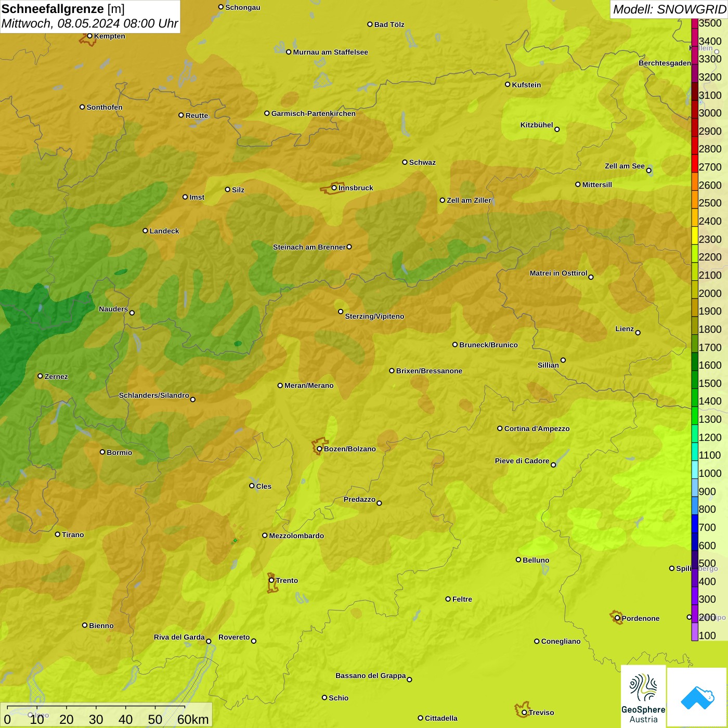The image size is (728, 728).
Task: Click the '60km' scale bar label
Action: click(193, 719)
